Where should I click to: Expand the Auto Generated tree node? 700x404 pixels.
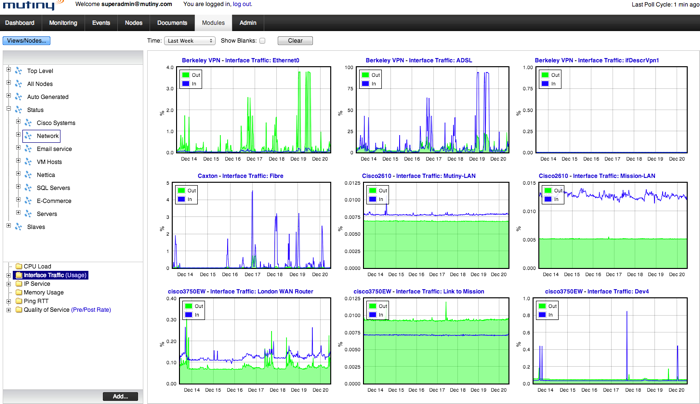(x=8, y=96)
